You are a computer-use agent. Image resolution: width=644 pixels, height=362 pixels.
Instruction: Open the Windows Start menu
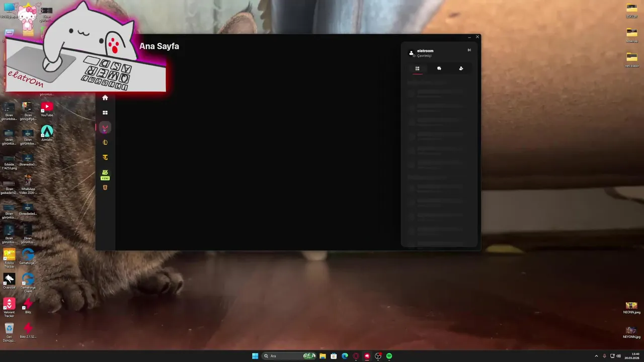[255, 356]
